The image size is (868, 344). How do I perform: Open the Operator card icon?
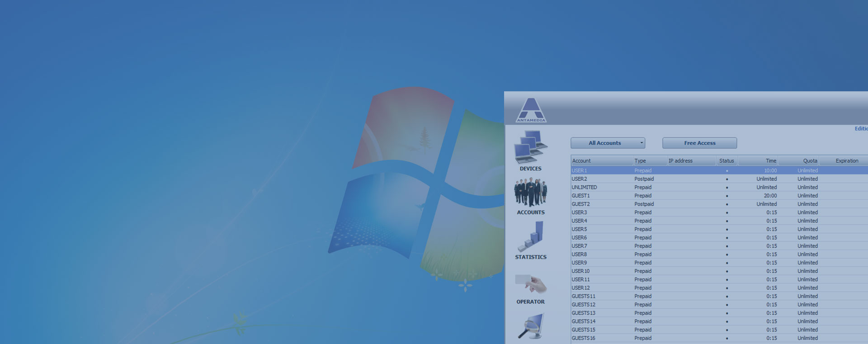click(530, 284)
